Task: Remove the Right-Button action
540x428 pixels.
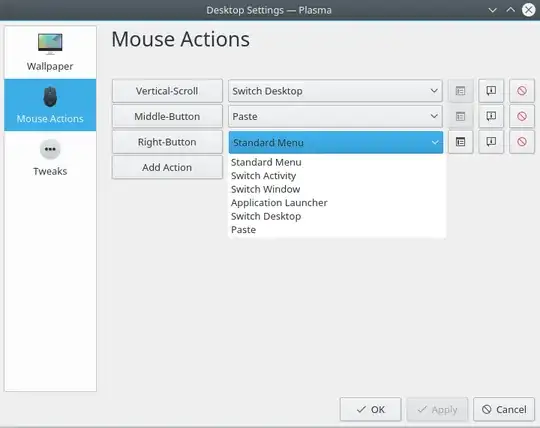Action: [522, 142]
